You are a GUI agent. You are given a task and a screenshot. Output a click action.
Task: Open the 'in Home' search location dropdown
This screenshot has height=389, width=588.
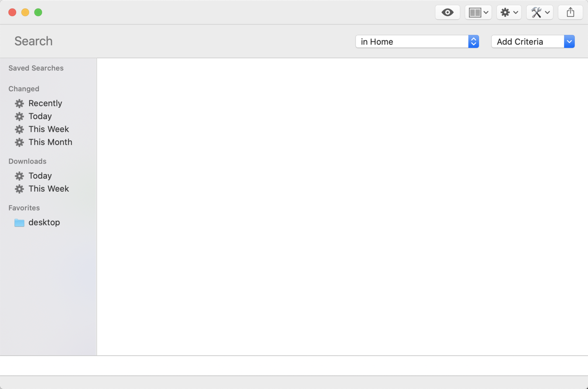tap(417, 42)
